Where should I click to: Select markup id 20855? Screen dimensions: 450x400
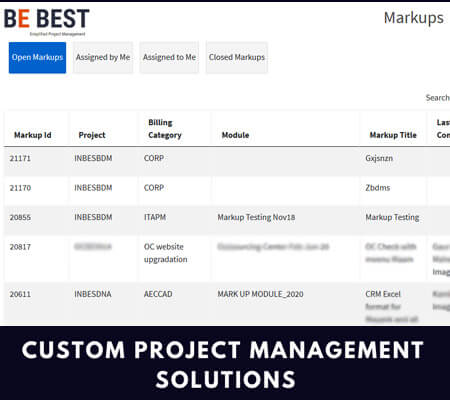(20, 217)
